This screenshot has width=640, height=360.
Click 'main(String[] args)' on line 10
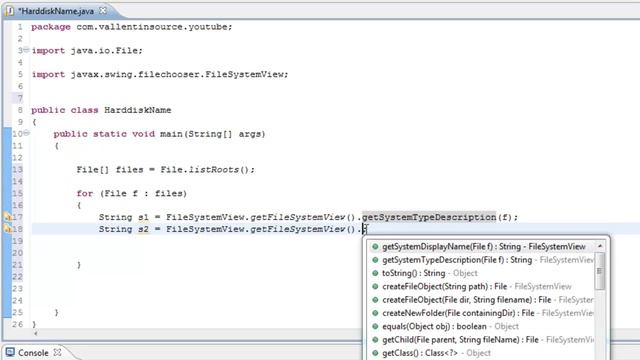(x=213, y=134)
